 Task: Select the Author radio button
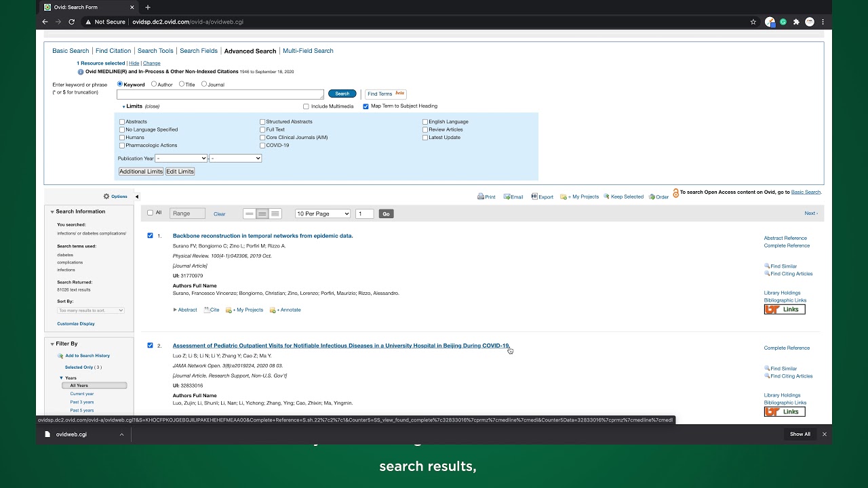(154, 84)
